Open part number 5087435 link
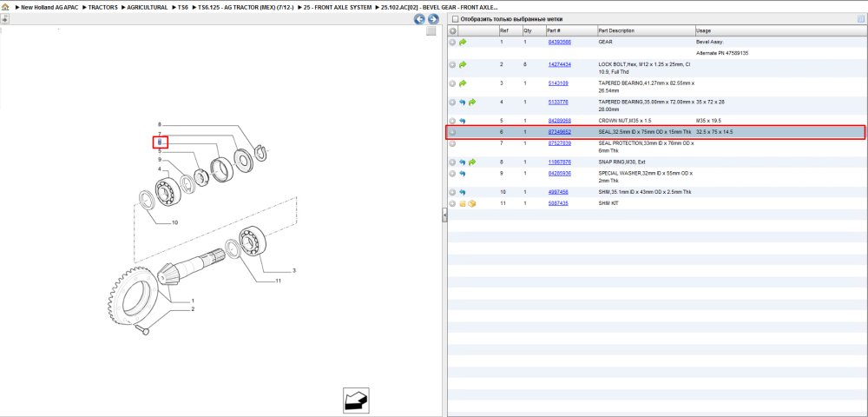The height and width of the screenshot is (417, 868). [558, 204]
